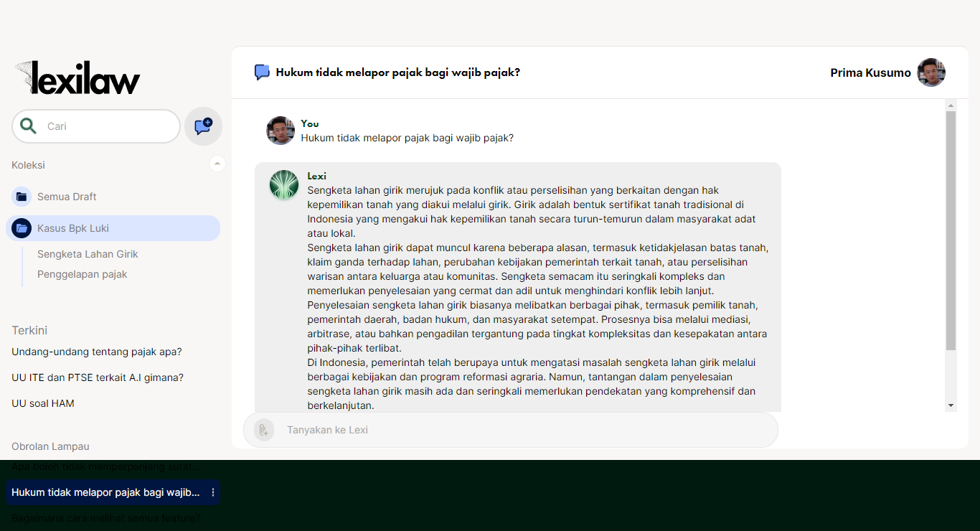The height and width of the screenshot is (531, 980).
Task: Open recent chat Undang-undang tentang pajak apa?
Action: click(x=97, y=352)
